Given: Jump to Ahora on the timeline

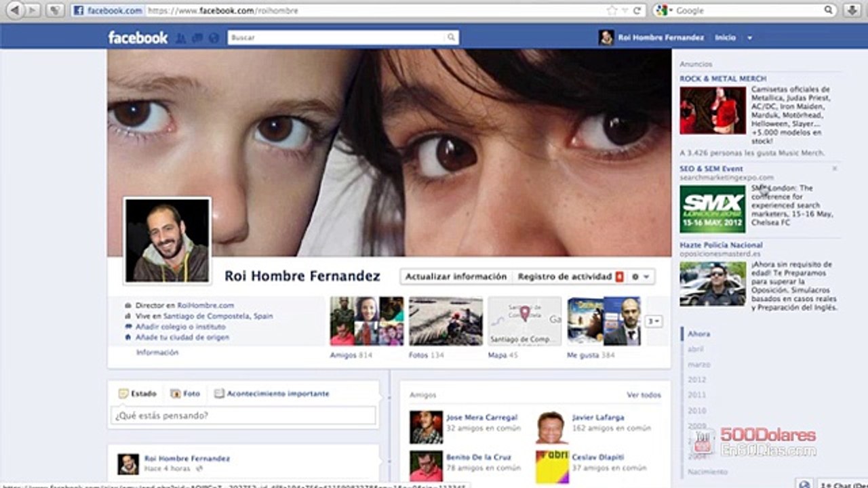Looking at the screenshot, I should [x=699, y=334].
